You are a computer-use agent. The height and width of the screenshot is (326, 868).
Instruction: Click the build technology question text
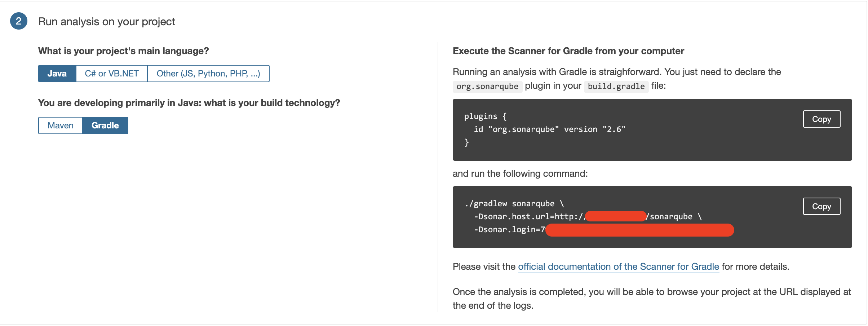pyautogui.click(x=188, y=102)
